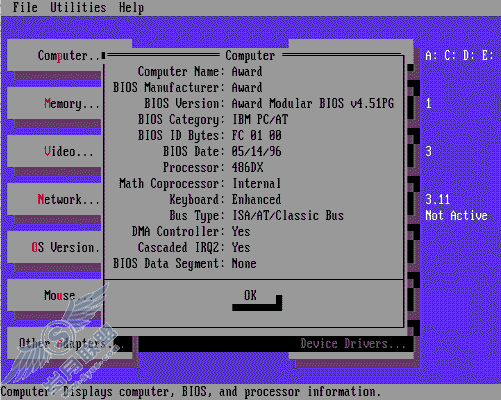
Task: Open the Utilities menu
Action: pyautogui.click(x=78, y=7)
